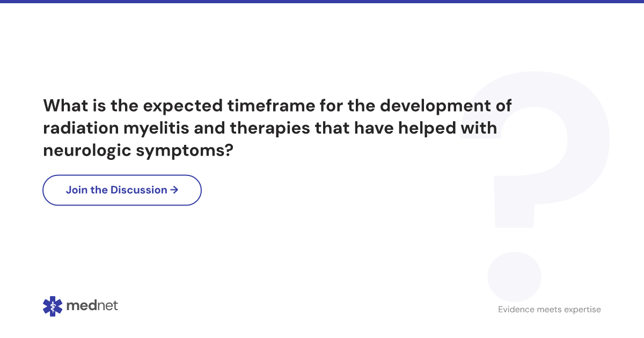Click the radiation myelitis question headline
This screenshot has height=338, width=644.
[277, 128]
